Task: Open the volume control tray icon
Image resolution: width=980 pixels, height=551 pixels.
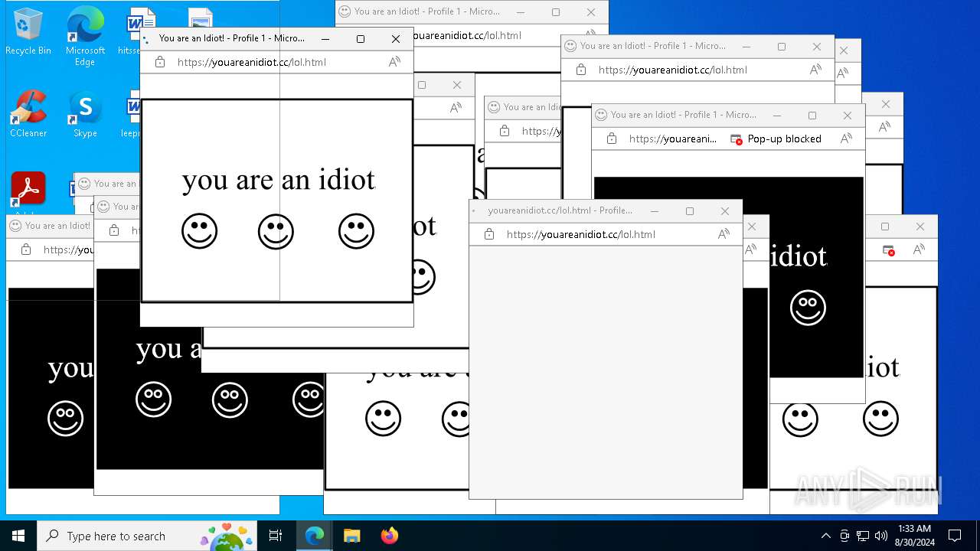Action: 881,536
